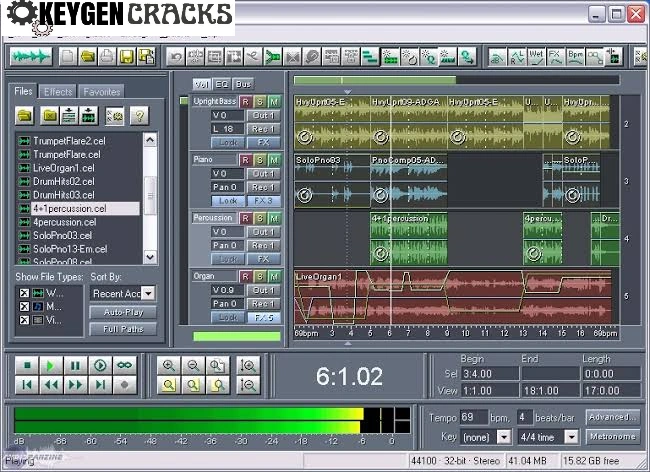Click the Open File folder icon in Files panel
Viewport: 650px width, 472px height.
(x=25, y=116)
